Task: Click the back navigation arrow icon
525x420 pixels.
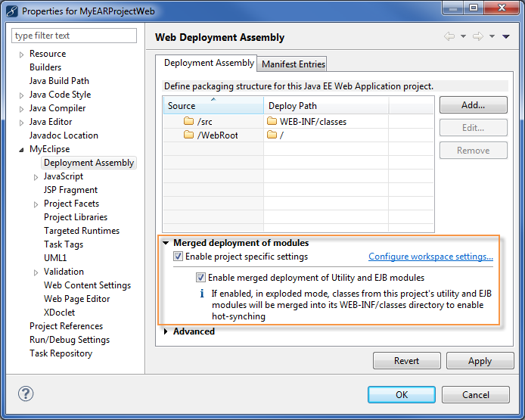Action: 449,36
